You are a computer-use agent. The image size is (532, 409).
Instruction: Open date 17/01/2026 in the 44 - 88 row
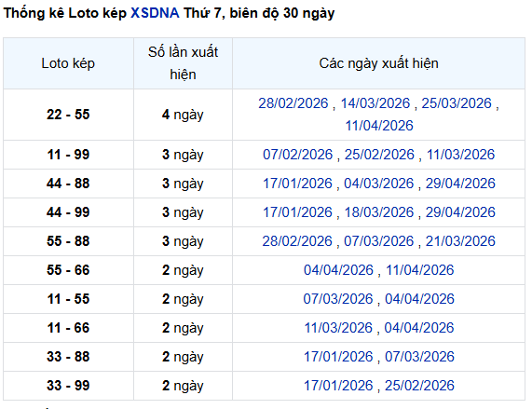pyautogui.click(x=297, y=184)
